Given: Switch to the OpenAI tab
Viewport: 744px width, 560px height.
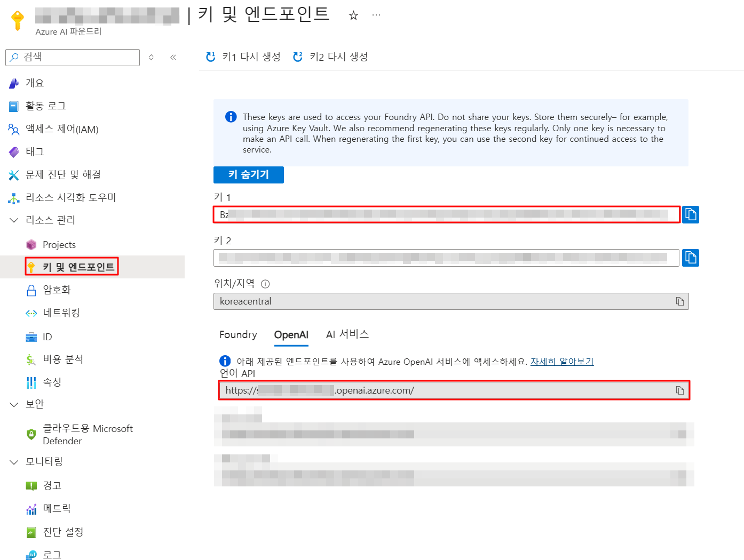Looking at the screenshot, I should pyautogui.click(x=291, y=334).
